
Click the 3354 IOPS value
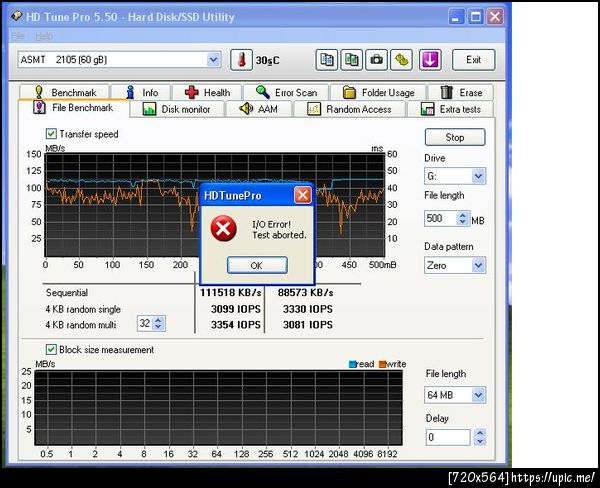235,325
